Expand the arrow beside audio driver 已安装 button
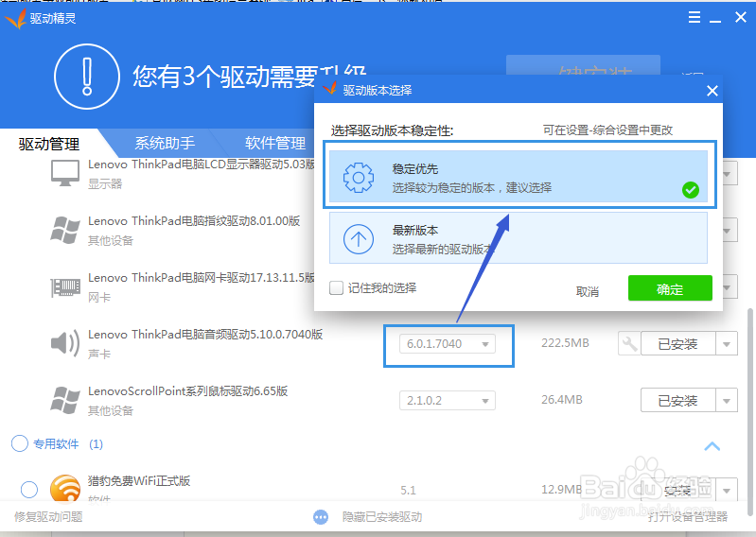 pyautogui.click(x=727, y=344)
